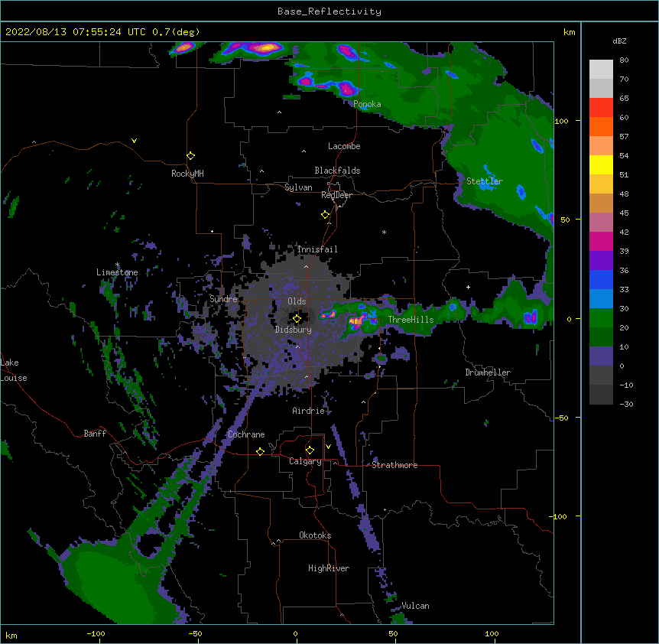Click the white plus marker north of Drumheller

[468, 287]
